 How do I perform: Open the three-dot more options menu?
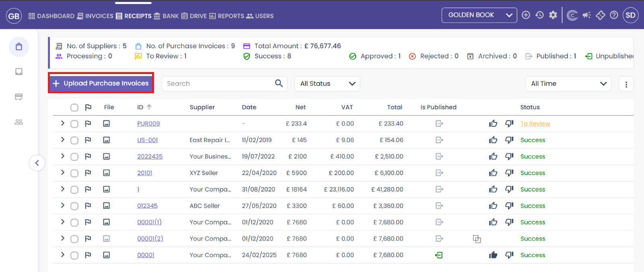pos(626,84)
